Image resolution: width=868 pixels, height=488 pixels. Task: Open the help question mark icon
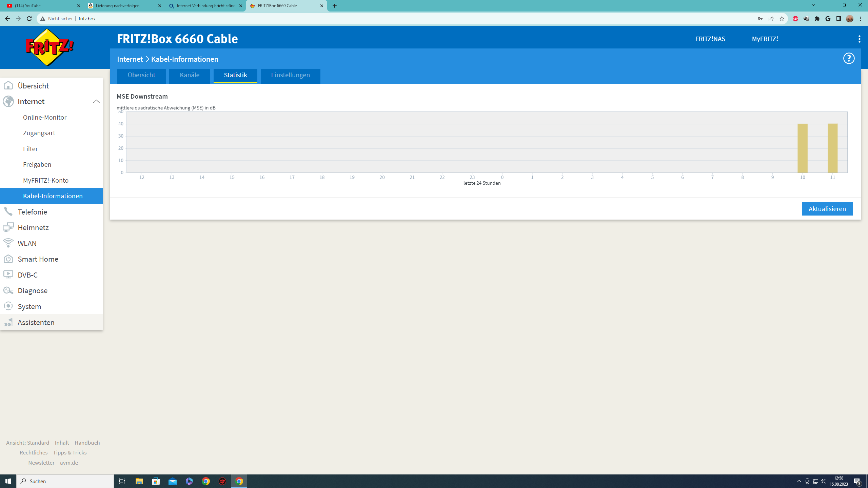(x=849, y=59)
